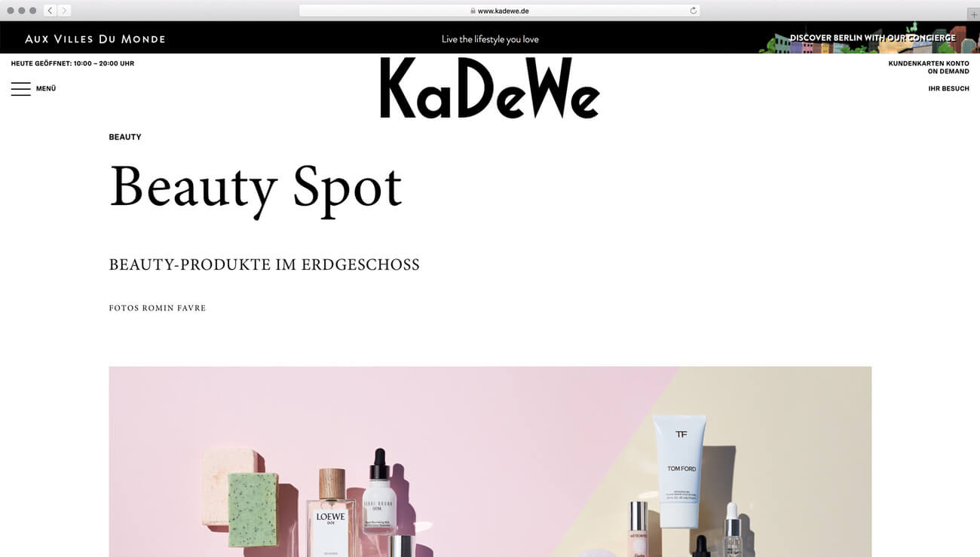
Task: Click the www.kadewe.de address field
Action: tap(499, 11)
